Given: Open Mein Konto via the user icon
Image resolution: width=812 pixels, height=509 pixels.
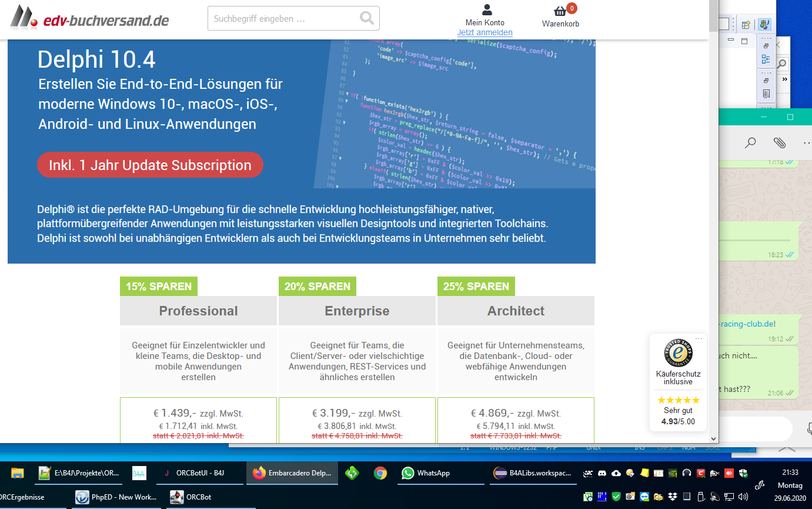Looking at the screenshot, I should [487, 10].
